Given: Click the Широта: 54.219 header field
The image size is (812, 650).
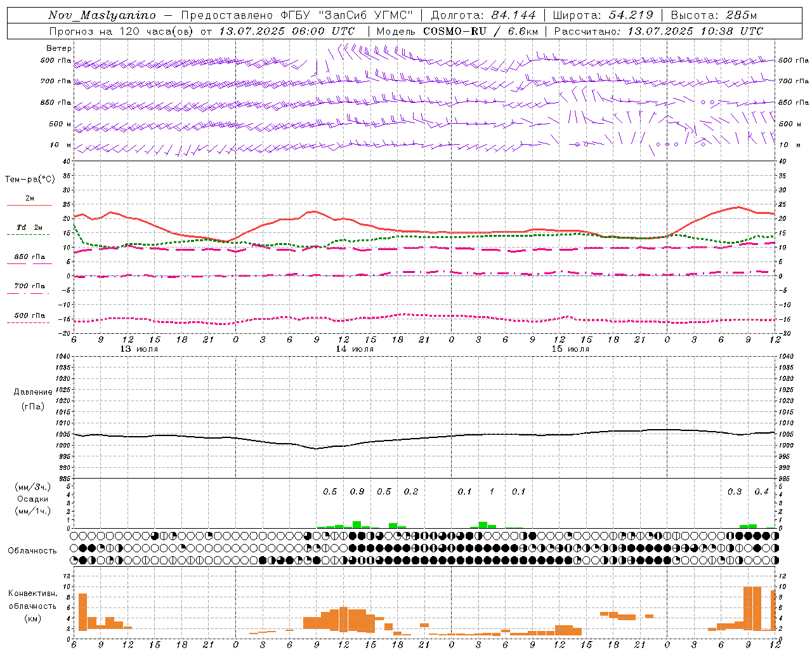Looking at the screenshot, I should [603, 15].
